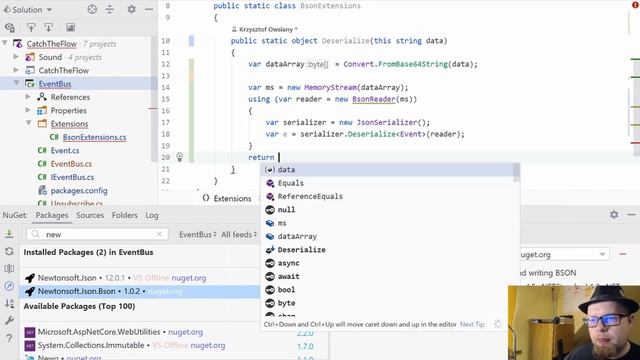Viewport: 640px width, 360px height.
Task: Expand the References node
Action: tap(28, 97)
